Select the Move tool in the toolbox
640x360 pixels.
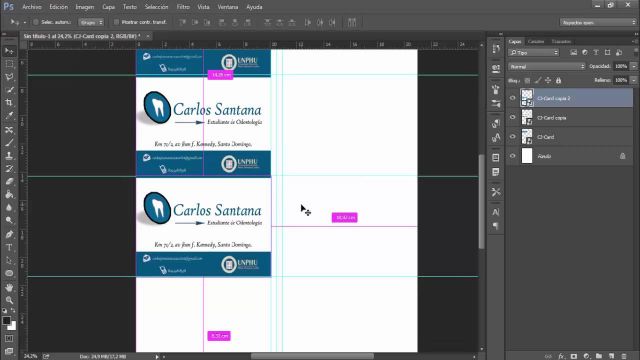pyautogui.click(x=9, y=51)
